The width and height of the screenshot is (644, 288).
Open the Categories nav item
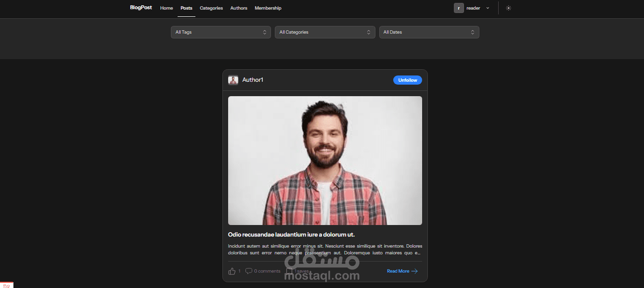point(211,8)
